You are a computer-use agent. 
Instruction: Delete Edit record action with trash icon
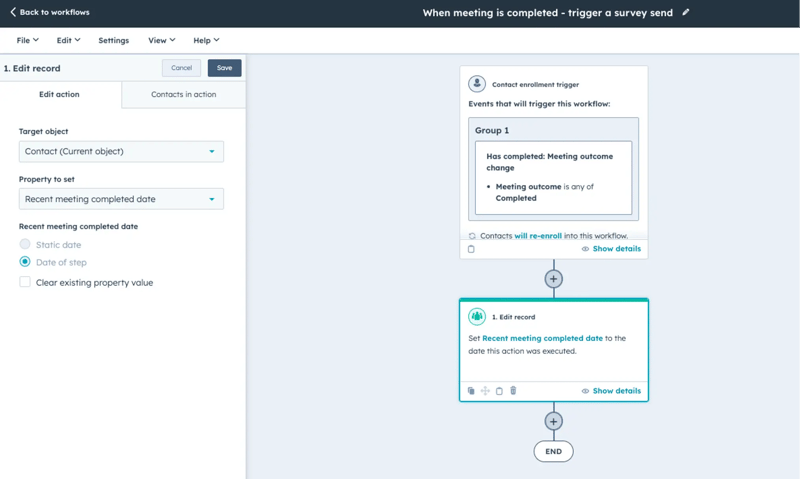click(513, 390)
